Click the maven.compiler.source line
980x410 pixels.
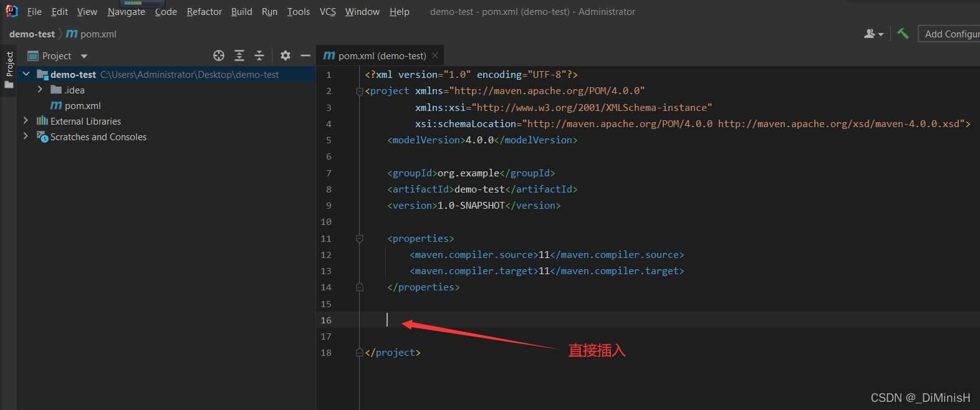547,255
